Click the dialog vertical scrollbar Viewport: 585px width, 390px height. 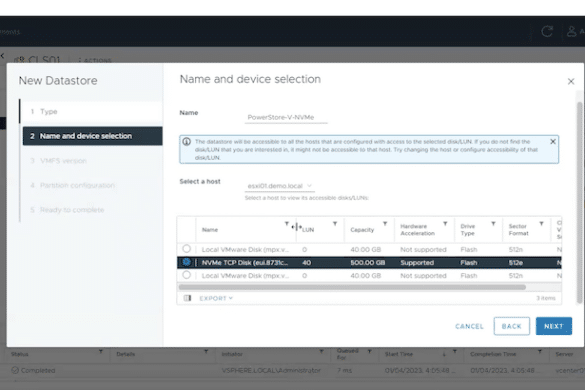(x=579, y=202)
